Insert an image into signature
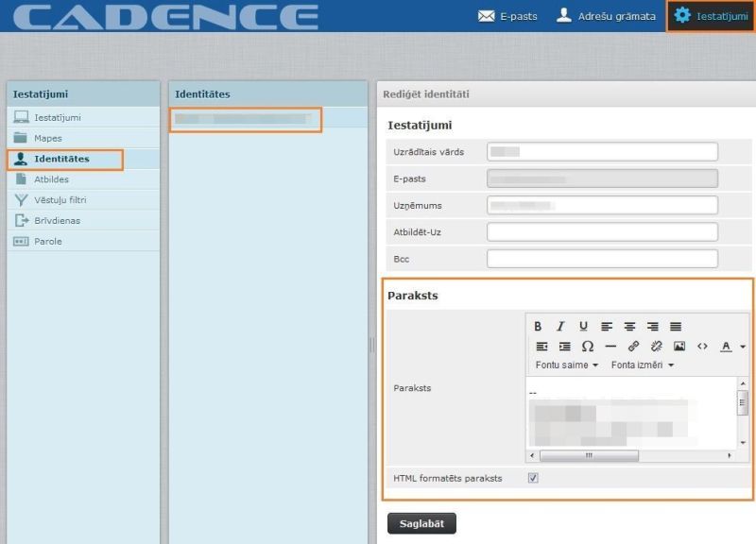Image resolution: width=756 pixels, height=544 pixels. (x=679, y=347)
